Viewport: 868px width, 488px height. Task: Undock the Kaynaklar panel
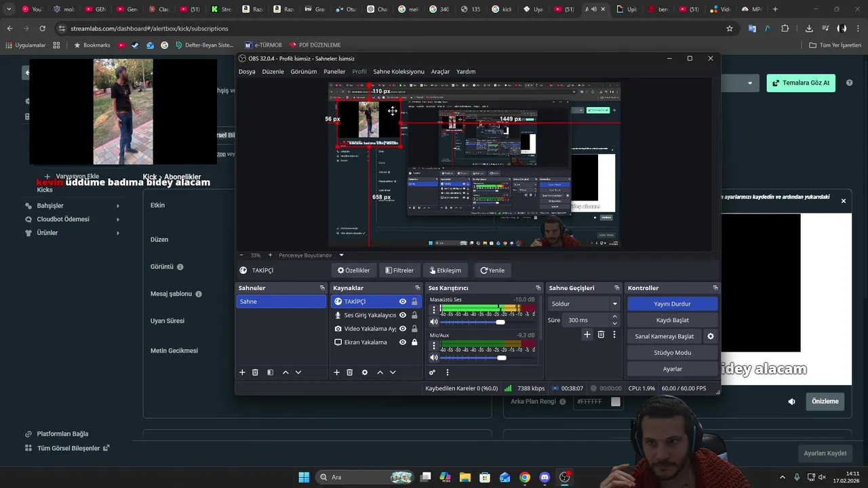[x=417, y=288]
